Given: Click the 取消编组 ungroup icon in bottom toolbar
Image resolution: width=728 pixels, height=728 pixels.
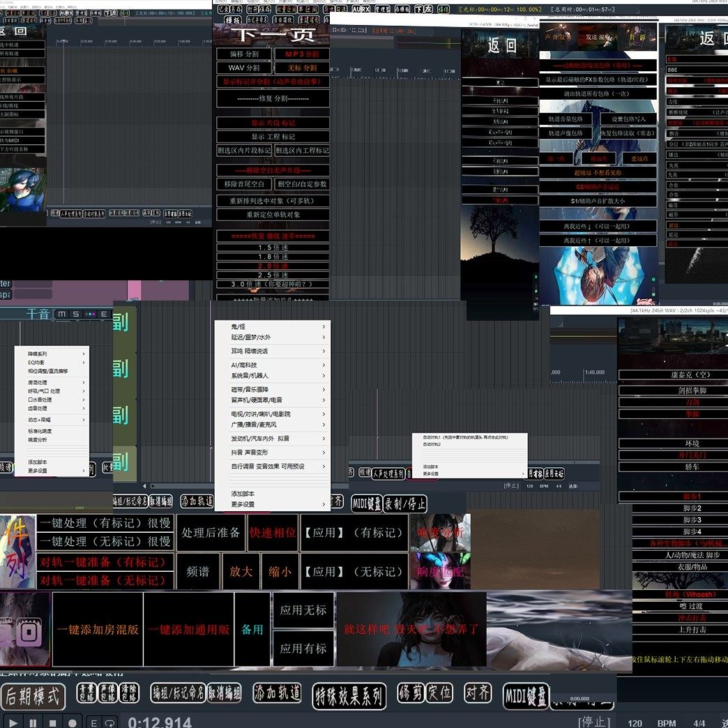Looking at the screenshot, I should pos(225,692).
